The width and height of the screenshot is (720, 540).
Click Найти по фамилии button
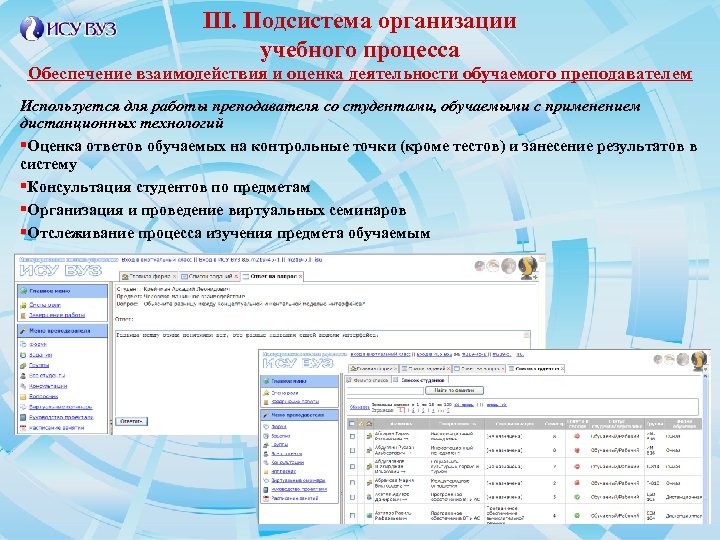(454, 390)
